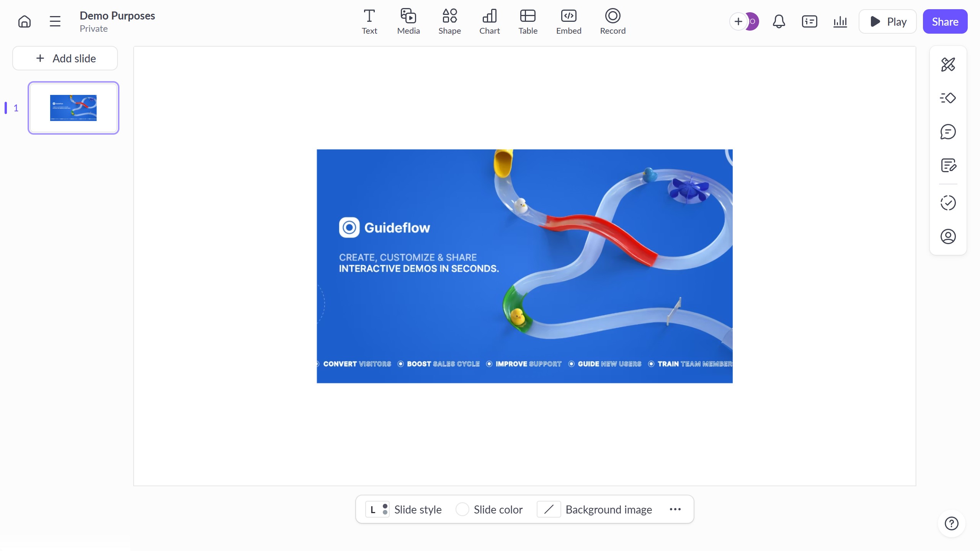Open the Media insert tool
The width and height of the screenshot is (980, 551).
click(x=408, y=21)
